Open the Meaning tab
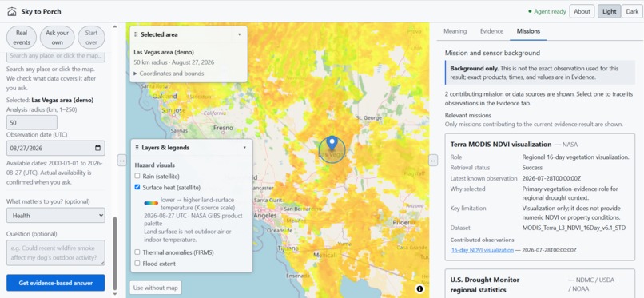This screenshot has width=644, height=298. pyautogui.click(x=455, y=31)
